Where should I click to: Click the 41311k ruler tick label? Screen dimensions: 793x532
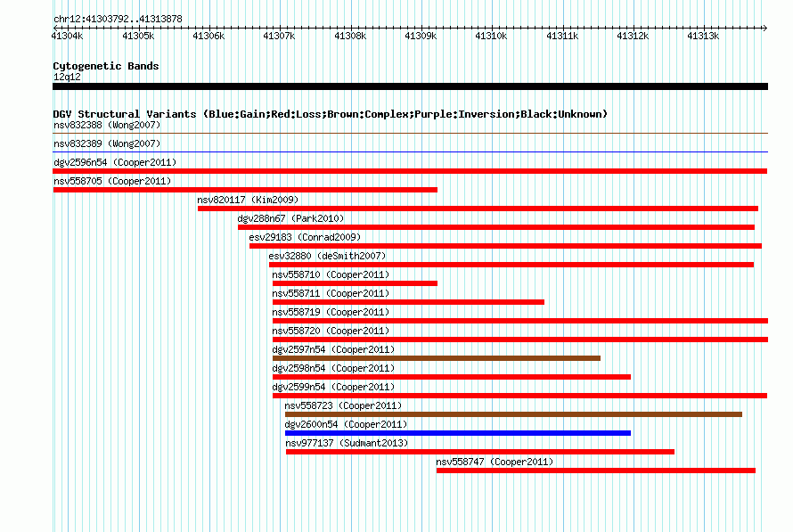coord(562,36)
